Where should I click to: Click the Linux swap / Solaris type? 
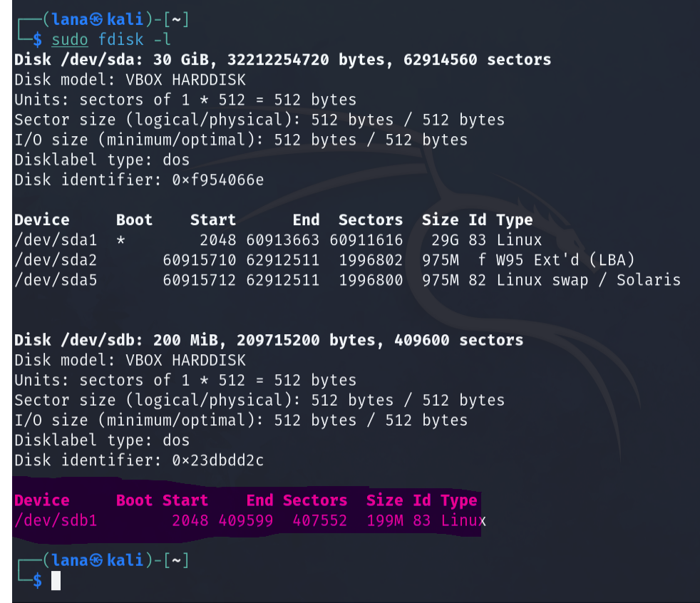[588, 280]
